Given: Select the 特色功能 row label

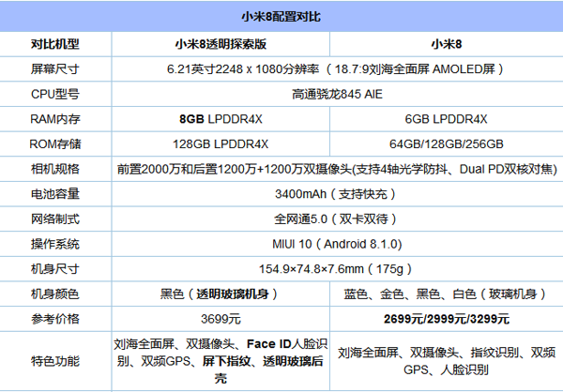Looking at the screenshot, I should pos(55,361).
